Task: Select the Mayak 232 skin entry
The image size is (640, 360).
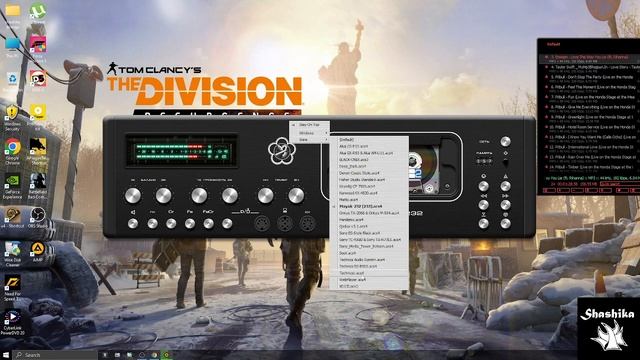Action: [369, 207]
